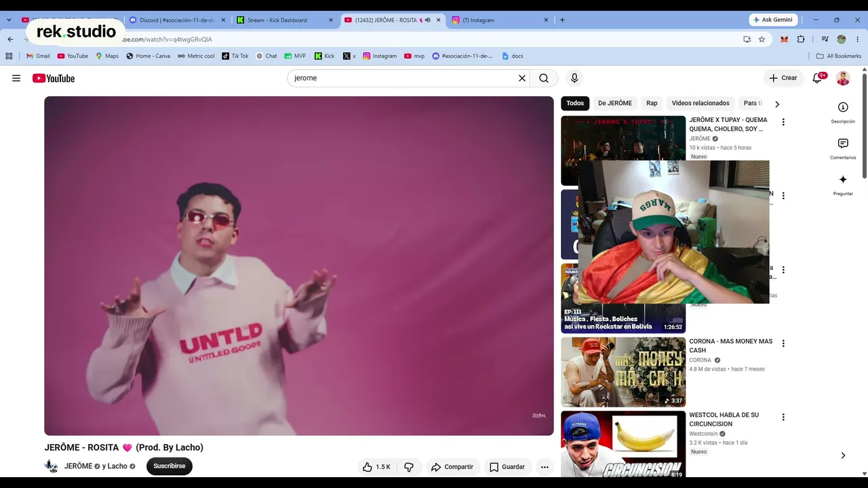Open the YouTube account avatar menu
Viewport: 868px width, 488px height.
click(843, 78)
